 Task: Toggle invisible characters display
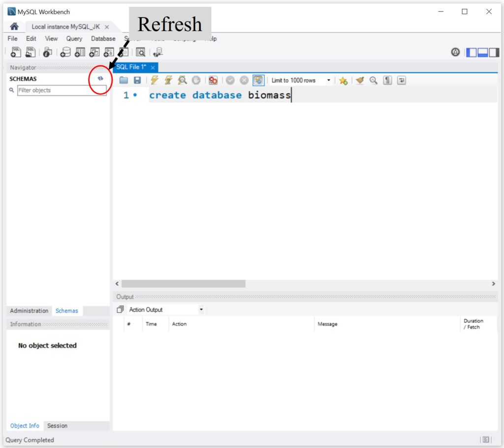pos(388,81)
